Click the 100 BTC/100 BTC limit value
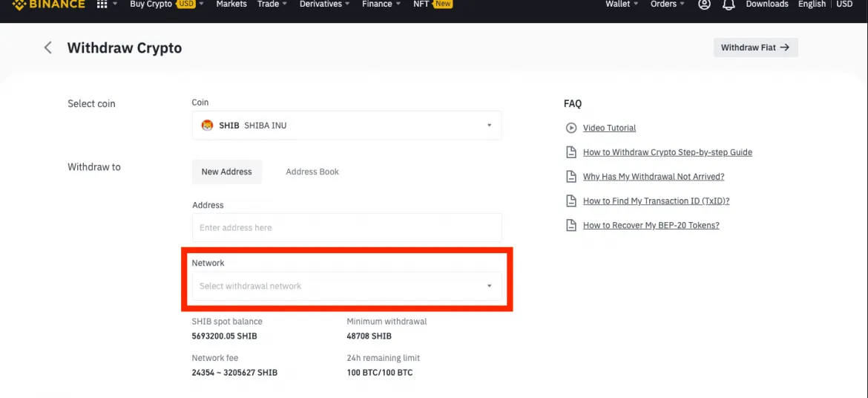This screenshot has width=868, height=398. 380,373
